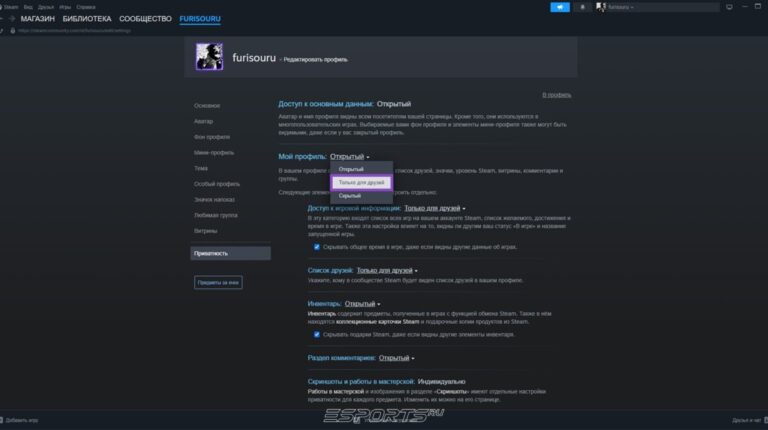The height and width of the screenshot is (430, 768).
Task: Click the furisouru profile avatar image
Action: coord(208,57)
